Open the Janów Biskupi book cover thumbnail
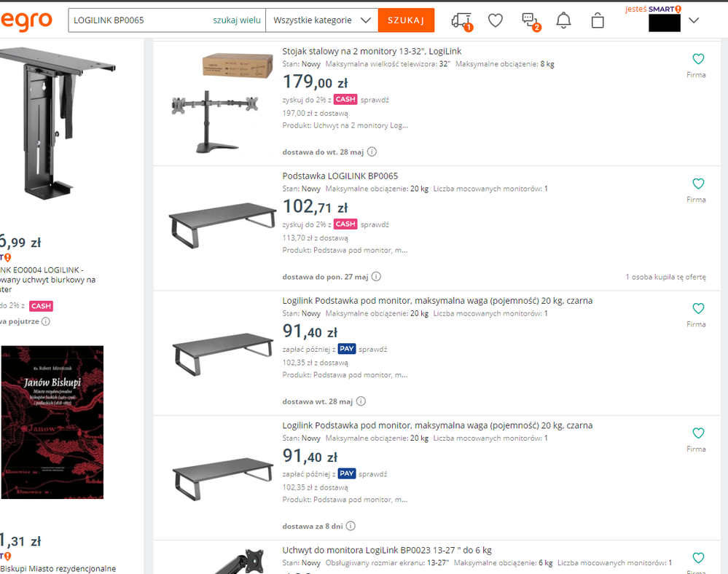This screenshot has height=574, width=728. (x=52, y=422)
